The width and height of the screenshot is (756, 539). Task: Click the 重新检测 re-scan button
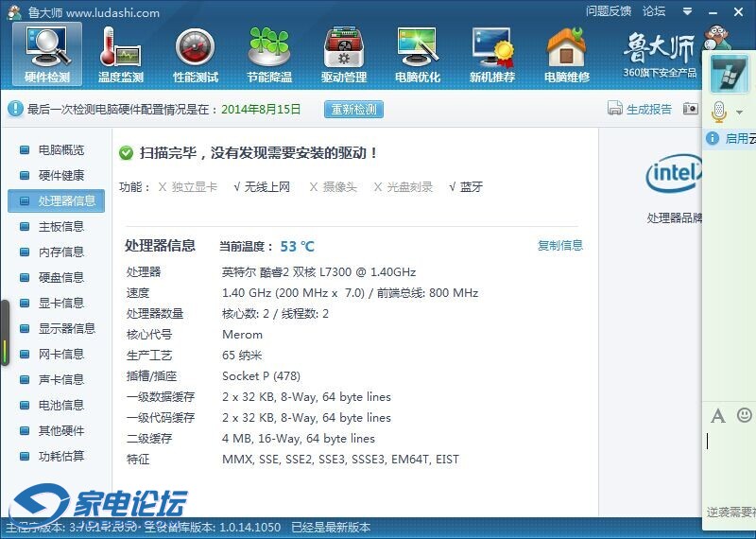[353, 109]
